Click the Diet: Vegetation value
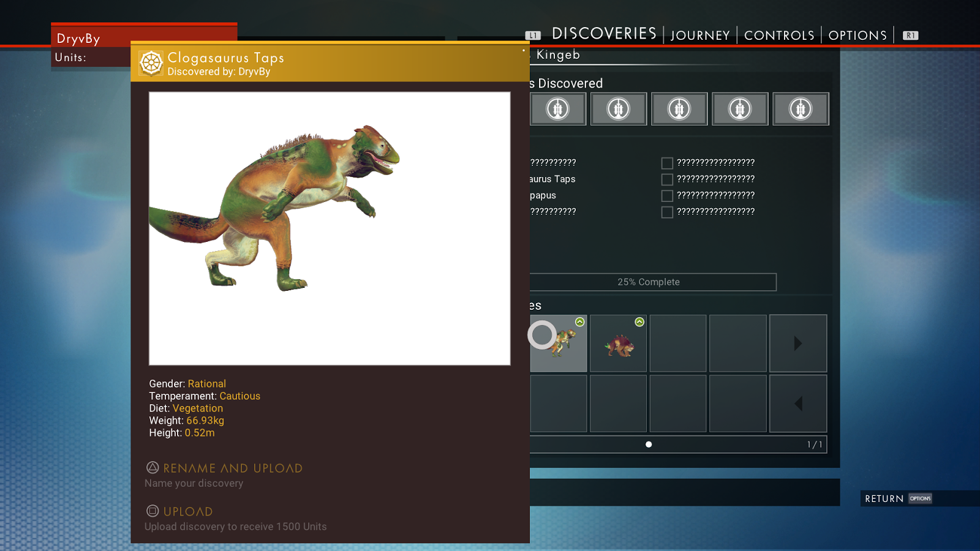The image size is (980, 551). pyautogui.click(x=197, y=408)
